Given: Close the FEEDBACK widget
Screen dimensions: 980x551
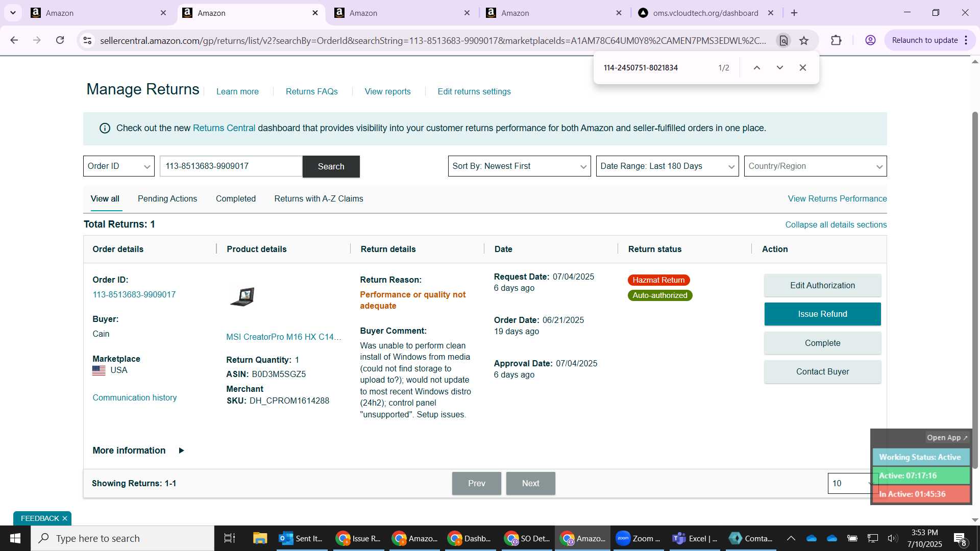Looking at the screenshot, I should (65, 518).
